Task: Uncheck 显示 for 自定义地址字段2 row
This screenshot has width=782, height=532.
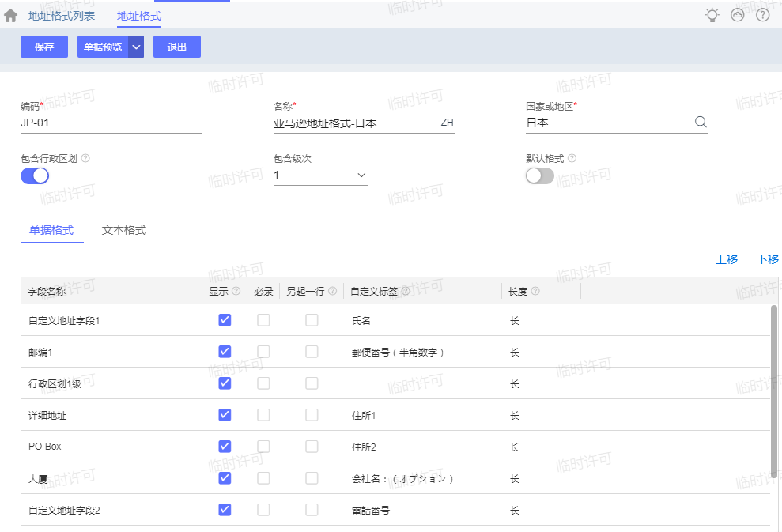Action: point(225,510)
